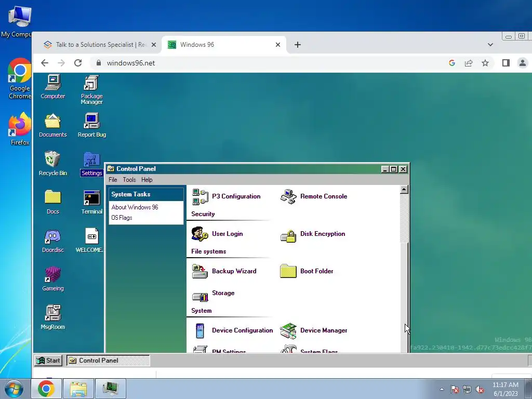This screenshot has width=532, height=399.
Task: Click About Windows 96 link
Action: [135, 207]
